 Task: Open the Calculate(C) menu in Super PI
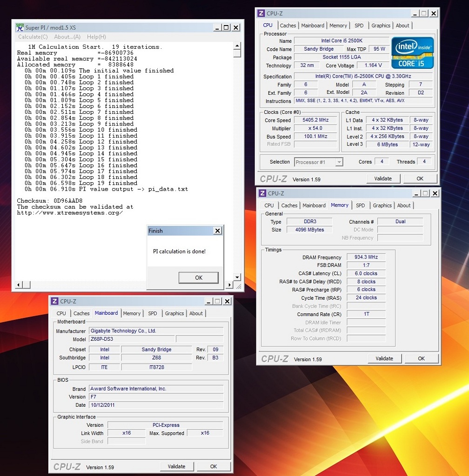tap(33, 37)
